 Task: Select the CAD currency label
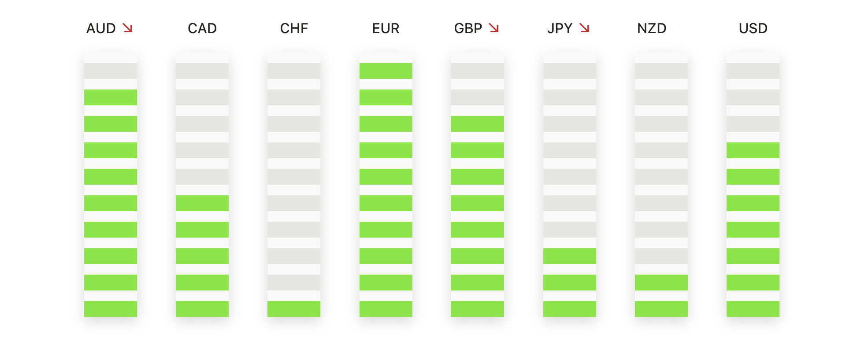(x=202, y=29)
